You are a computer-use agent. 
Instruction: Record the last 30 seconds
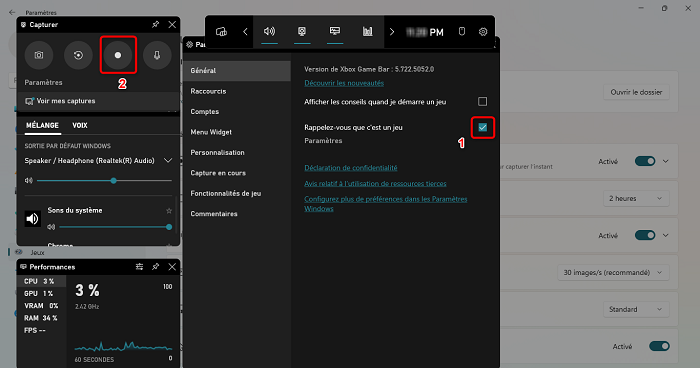pyautogui.click(x=78, y=55)
